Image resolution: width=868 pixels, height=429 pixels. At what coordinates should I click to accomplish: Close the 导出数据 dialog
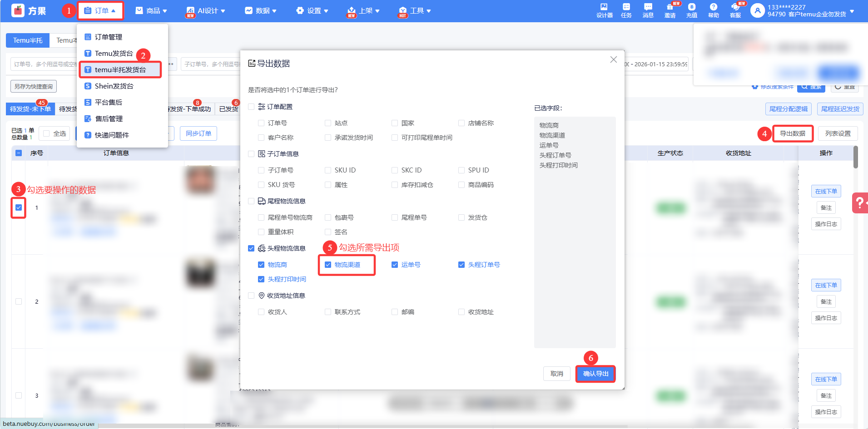pyautogui.click(x=613, y=59)
